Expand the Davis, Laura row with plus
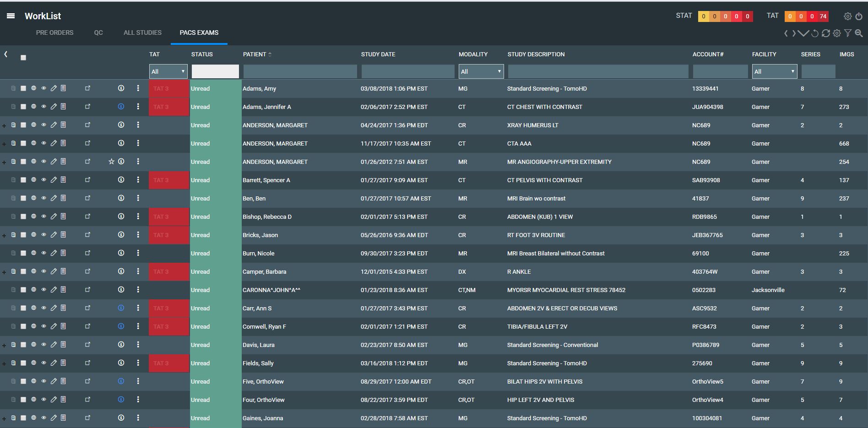The width and height of the screenshot is (868, 428). (4, 346)
